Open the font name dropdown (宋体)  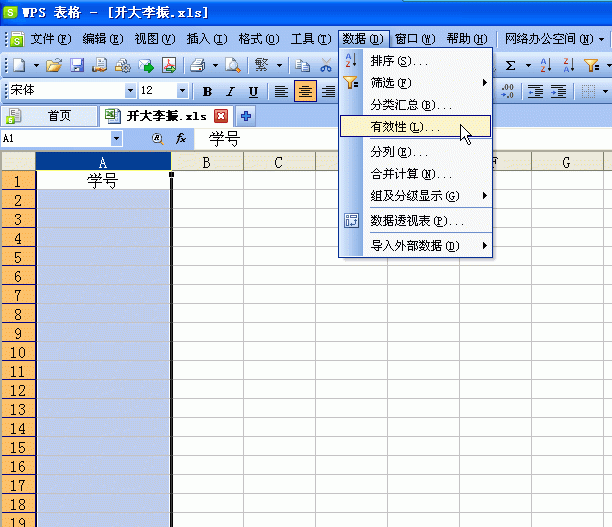(130, 91)
